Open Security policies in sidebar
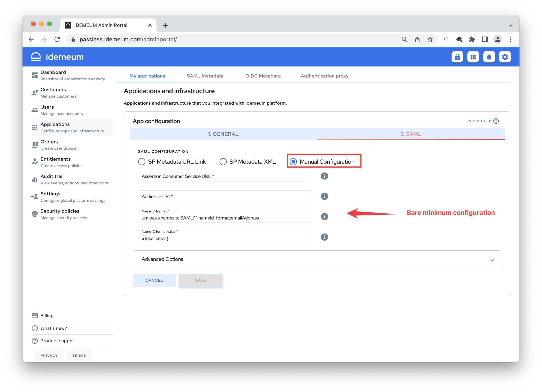The width and height of the screenshot is (542, 392). pyautogui.click(x=72, y=214)
